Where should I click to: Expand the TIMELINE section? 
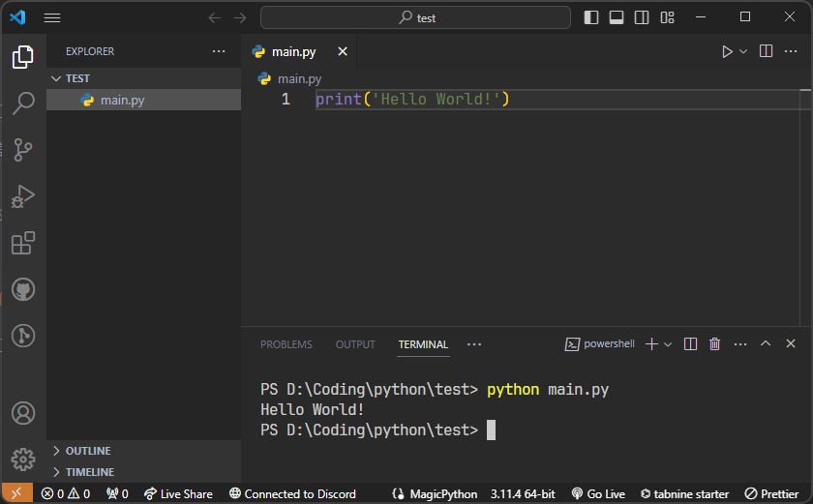[89, 472]
